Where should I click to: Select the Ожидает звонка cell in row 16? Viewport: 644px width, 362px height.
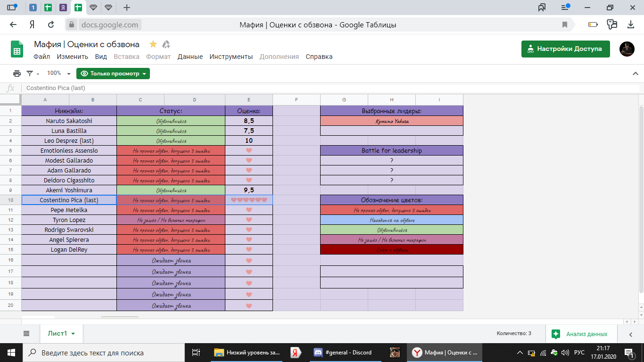171,260
